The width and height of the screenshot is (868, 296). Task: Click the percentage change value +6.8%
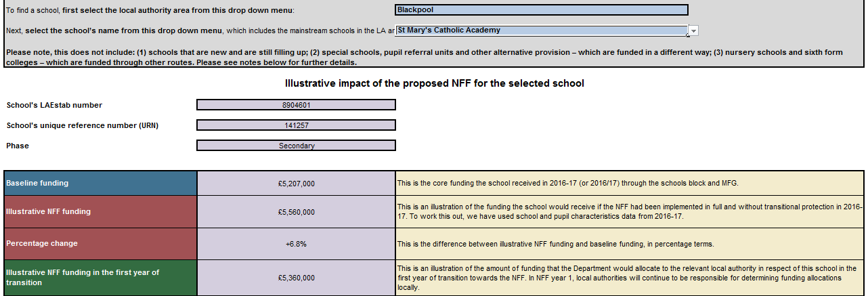tap(296, 243)
